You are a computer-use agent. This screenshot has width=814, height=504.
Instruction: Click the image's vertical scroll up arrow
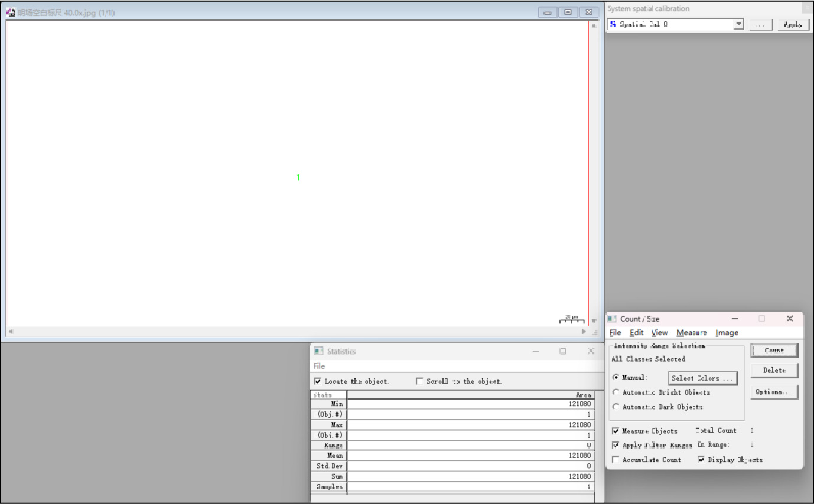594,27
